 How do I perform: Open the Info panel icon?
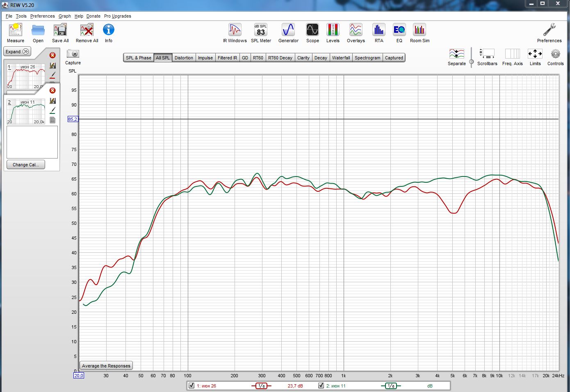point(108,30)
